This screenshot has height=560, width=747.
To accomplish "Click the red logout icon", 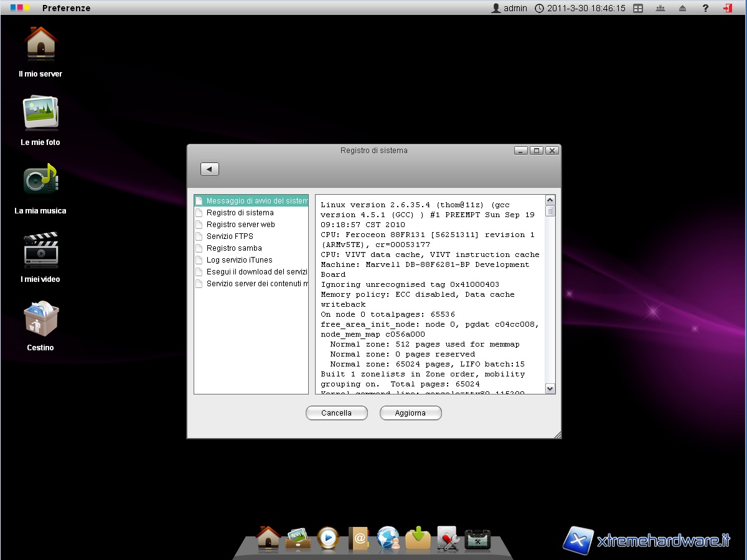I will (728, 8).
